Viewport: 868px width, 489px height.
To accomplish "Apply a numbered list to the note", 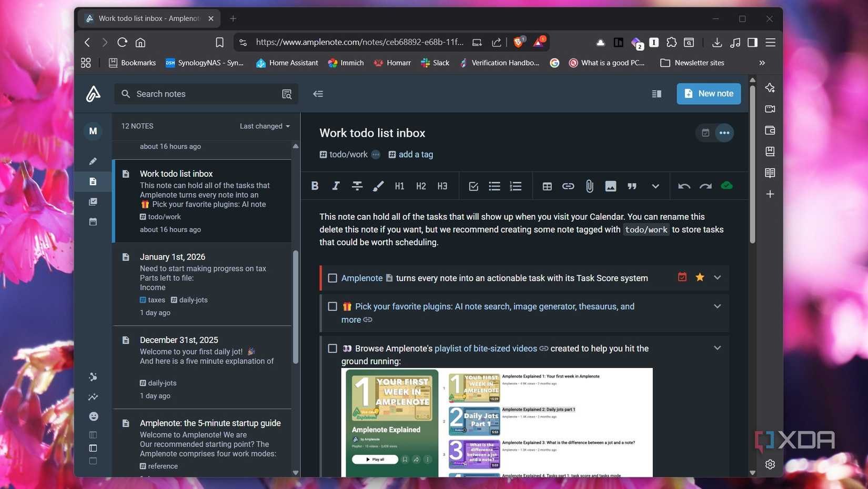I will pyautogui.click(x=515, y=186).
